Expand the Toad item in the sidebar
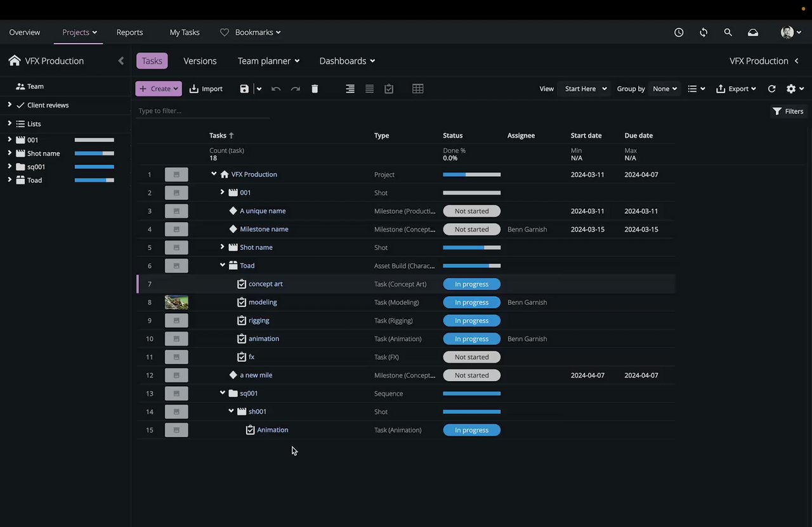 (x=10, y=180)
